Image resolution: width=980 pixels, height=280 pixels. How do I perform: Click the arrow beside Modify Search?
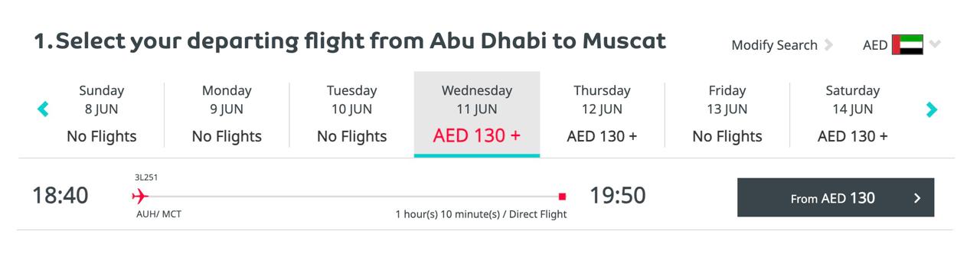(828, 44)
